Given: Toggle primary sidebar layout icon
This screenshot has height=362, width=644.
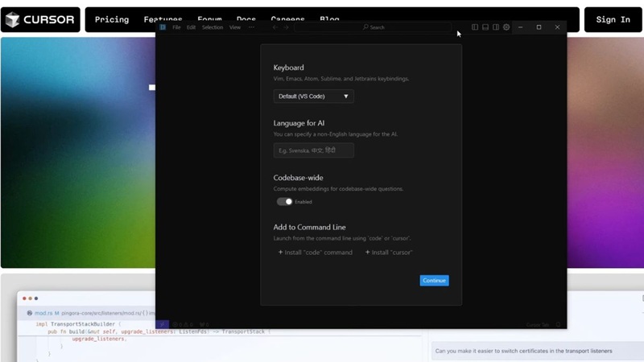Looking at the screenshot, I should click(x=475, y=27).
